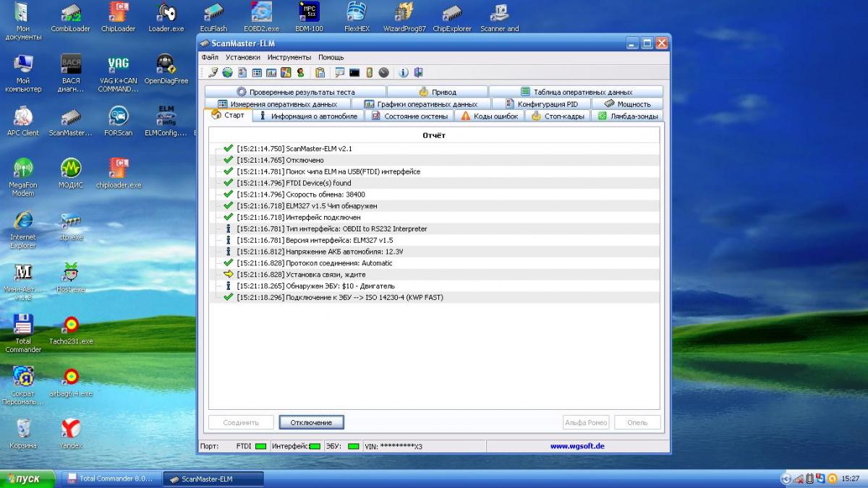The width and height of the screenshot is (868, 488).
Task: Click the Опель button
Action: click(x=637, y=422)
